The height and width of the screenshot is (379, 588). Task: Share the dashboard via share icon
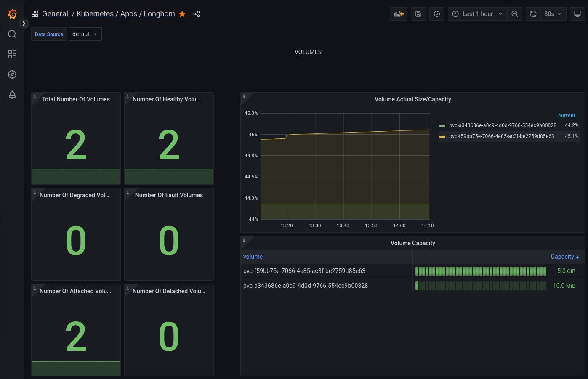coord(197,14)
